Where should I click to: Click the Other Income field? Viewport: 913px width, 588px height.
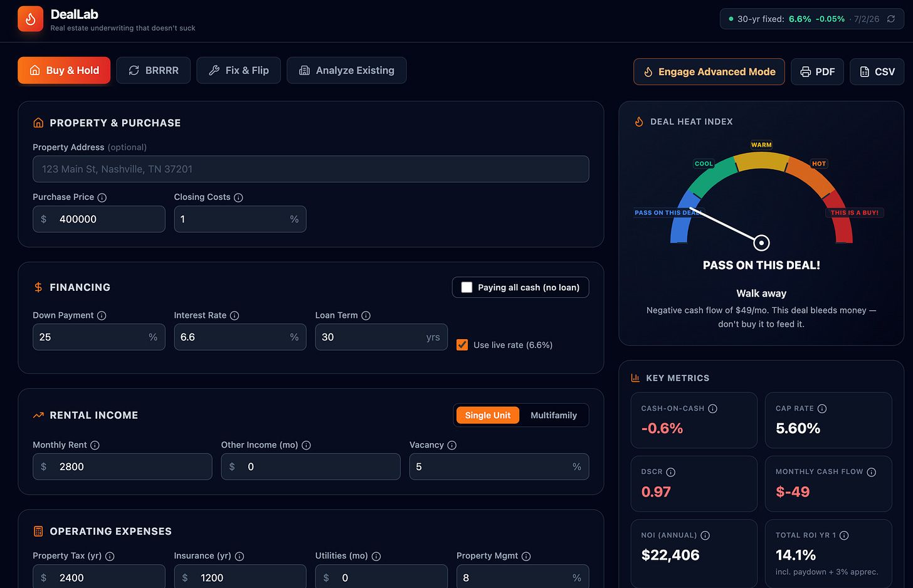coord(310,466)
